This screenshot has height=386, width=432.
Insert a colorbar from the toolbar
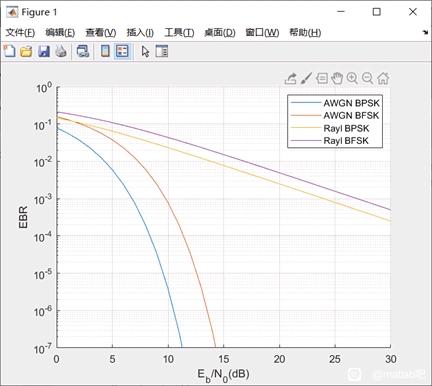point(105,51)
